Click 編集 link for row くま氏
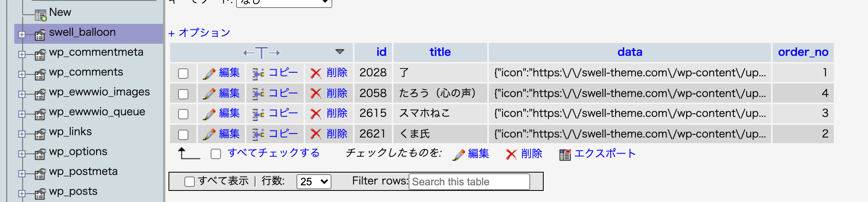The height and width of the screenshot is (202, 868). tap(229, 134)
